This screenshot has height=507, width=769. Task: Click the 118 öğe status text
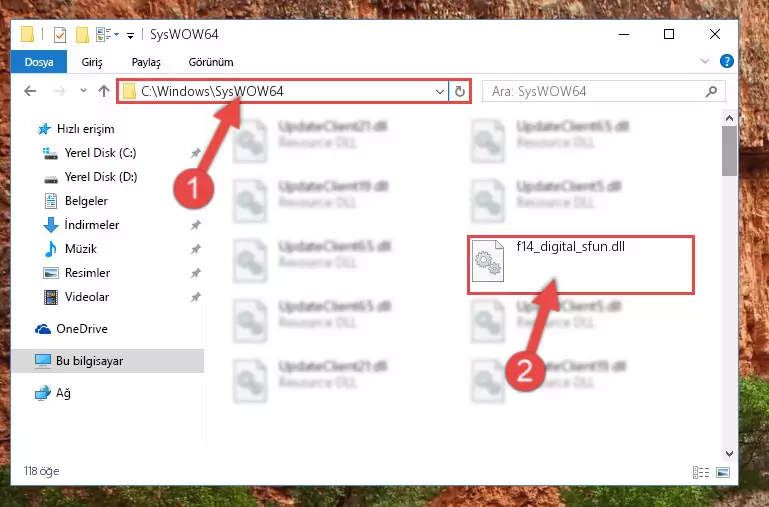tap(42, 471)
